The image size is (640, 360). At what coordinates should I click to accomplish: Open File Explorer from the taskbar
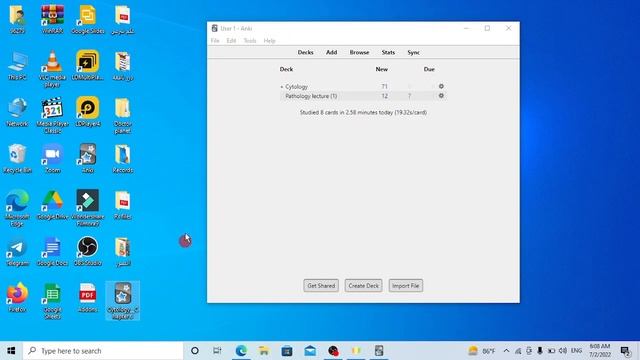coord(264,351)
